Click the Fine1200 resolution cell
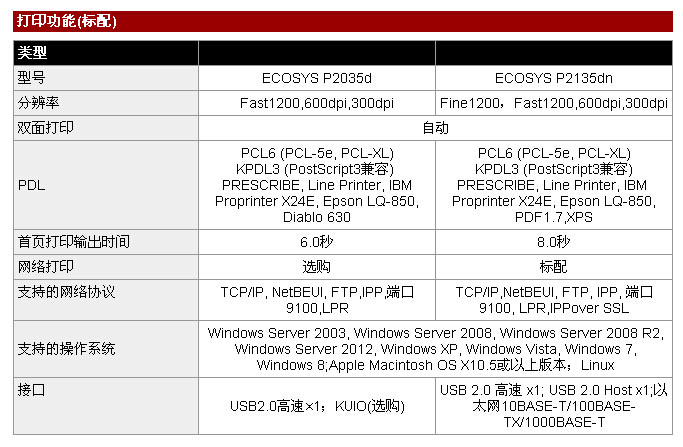The height and width of the screenshot is (447, 683). [x=553, y=103]
